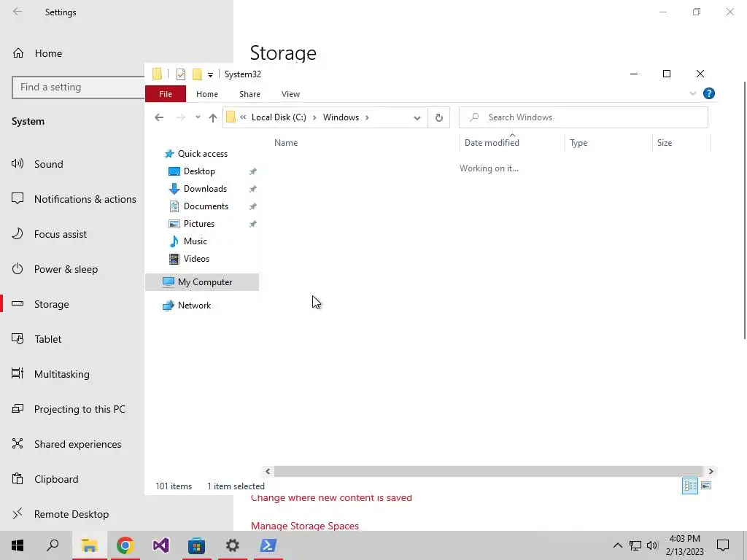Click the Windows breadcrumb segment
The width and height of the screenshot is (747, 560).
point(341,117)
